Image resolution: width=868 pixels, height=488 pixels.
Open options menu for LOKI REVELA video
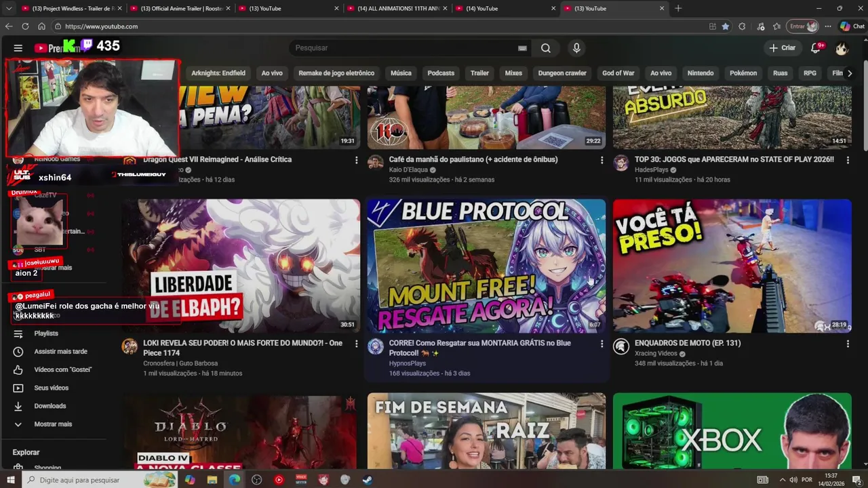click(356, 344)
